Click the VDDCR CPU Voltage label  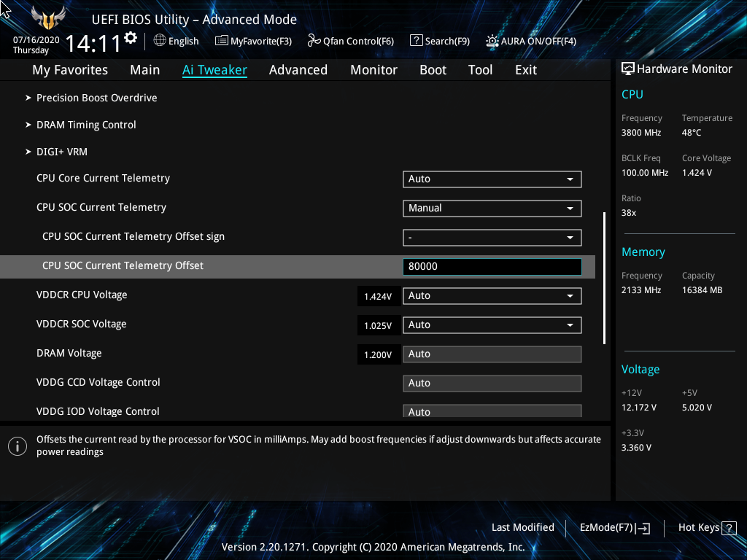coord(82,295)
